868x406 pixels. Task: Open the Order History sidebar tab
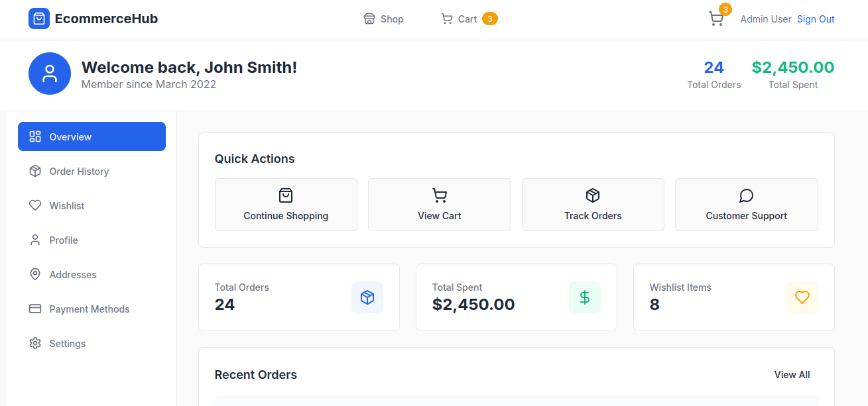[78, 172]
